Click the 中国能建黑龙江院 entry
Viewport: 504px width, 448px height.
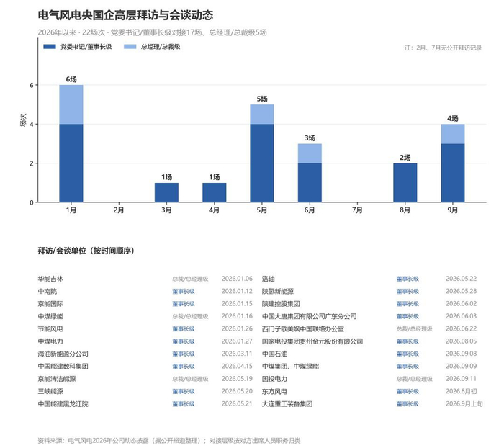pyautogui.click(x=63, y=404)
